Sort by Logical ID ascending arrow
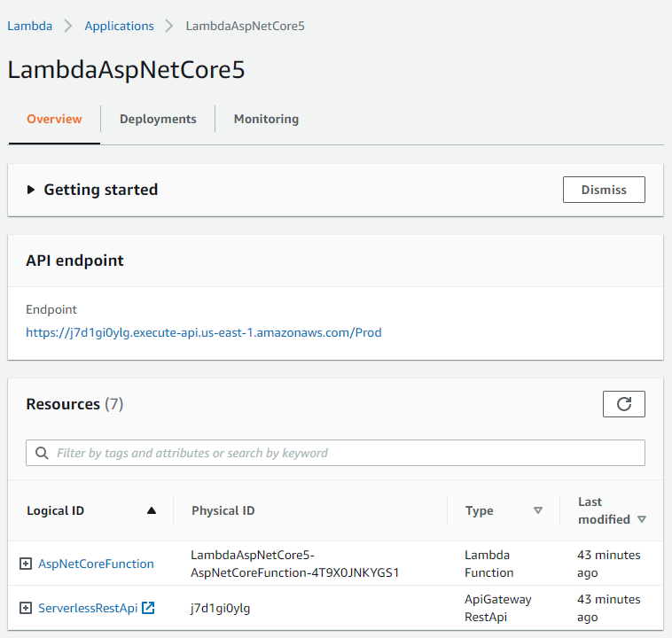The height and width of the screenshot is (638, 672). (x=152, y=510)
